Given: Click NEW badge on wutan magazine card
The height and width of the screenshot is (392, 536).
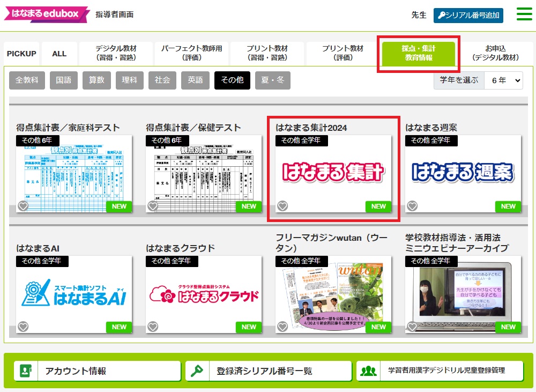Looking at the screenshot, I should tap(378, 327).
